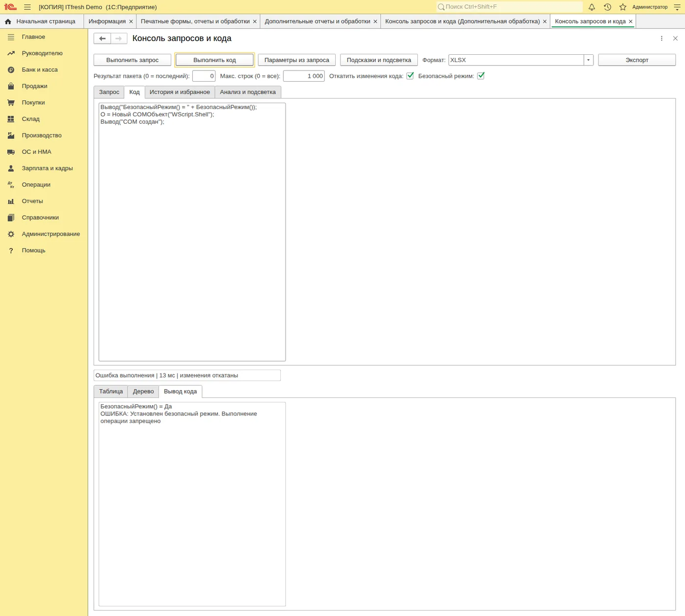Viewport: 685px width, 616px height.
Task: Toggle Откатить изменения кода checkbox
Action: coord(410,76)
